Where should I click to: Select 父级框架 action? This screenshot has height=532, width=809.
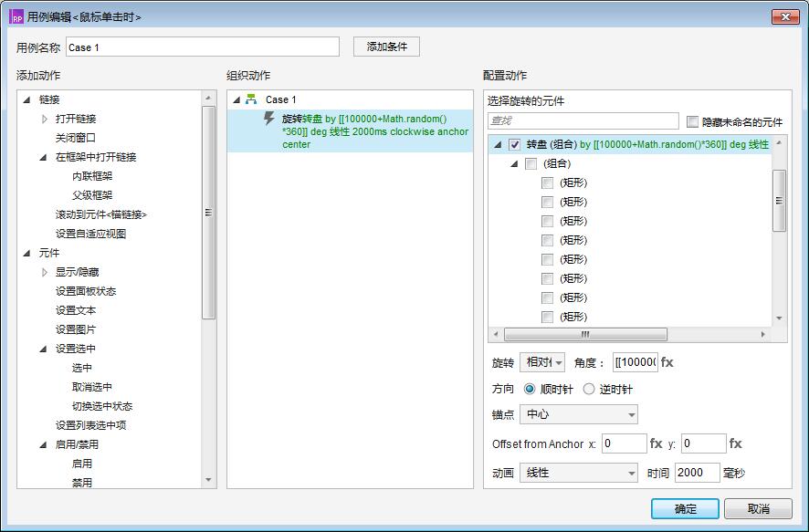click(x=92, y=195)
